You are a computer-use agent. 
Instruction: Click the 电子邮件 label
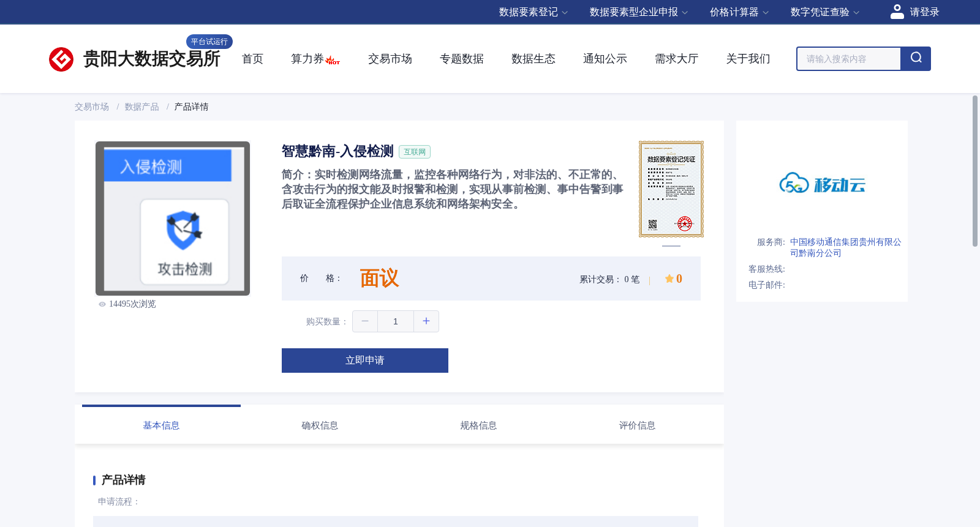click(x=767, y=285)
